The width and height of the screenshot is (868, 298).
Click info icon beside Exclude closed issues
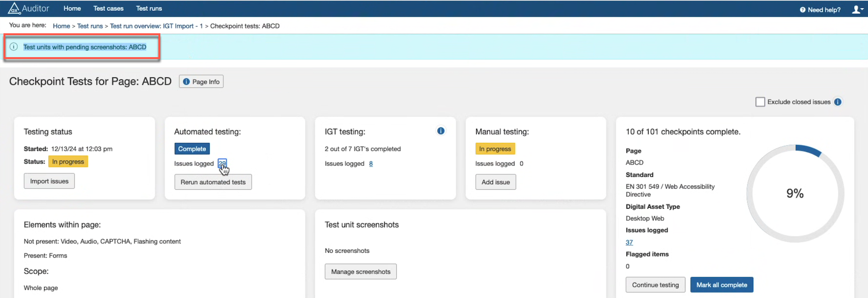[x=838, y=102]
